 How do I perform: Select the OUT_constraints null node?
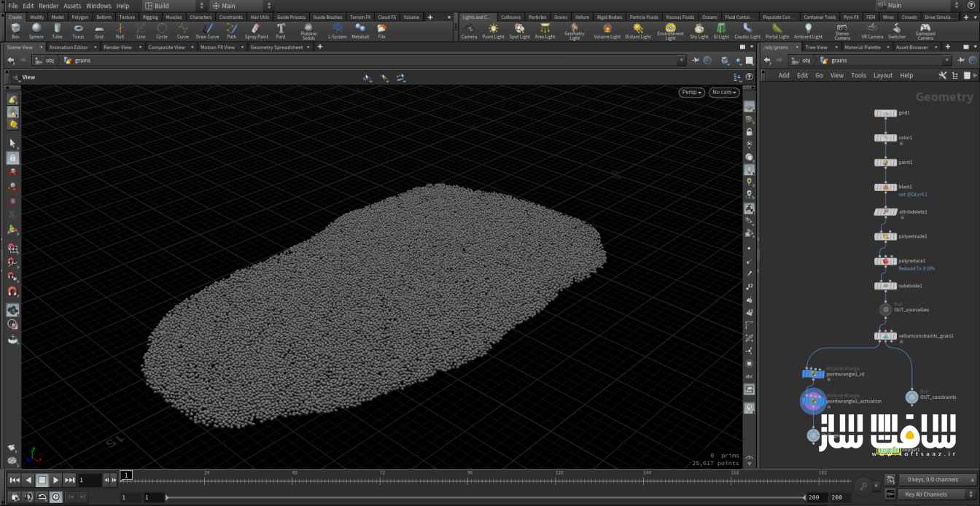(911, 397)
